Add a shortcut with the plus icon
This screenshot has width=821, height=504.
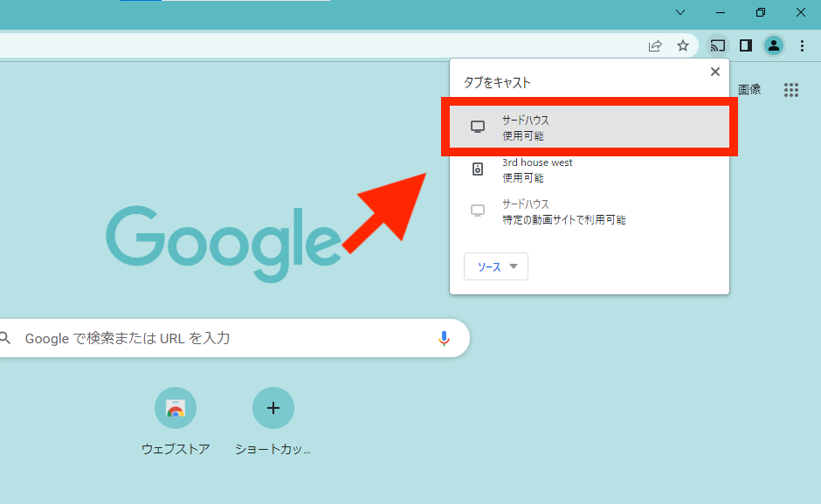(273, 408)
